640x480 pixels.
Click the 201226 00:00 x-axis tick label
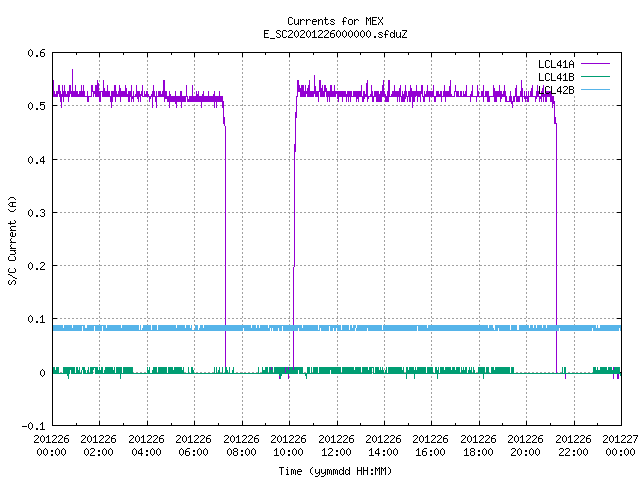click(51, 445)
